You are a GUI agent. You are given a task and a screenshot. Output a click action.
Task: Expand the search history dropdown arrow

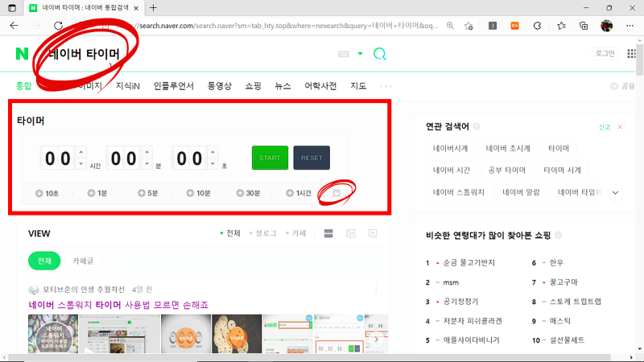pyautogui.click(x=360, y=54)
